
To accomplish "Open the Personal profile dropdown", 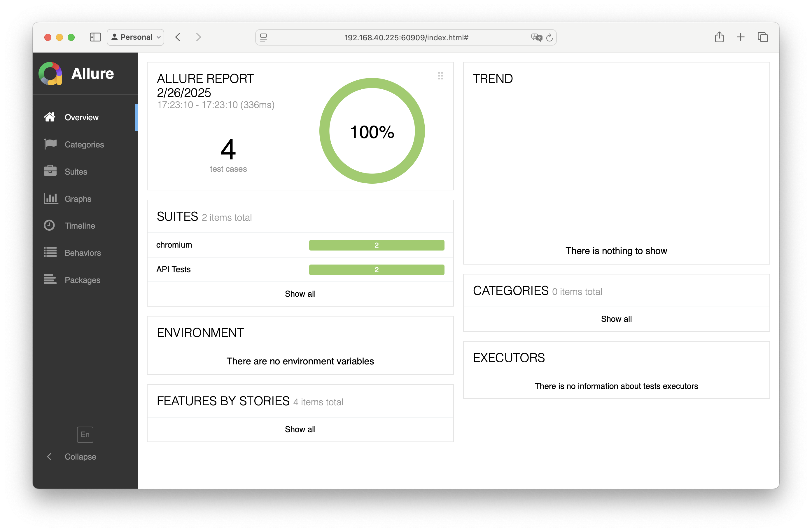I will point(135,37).
